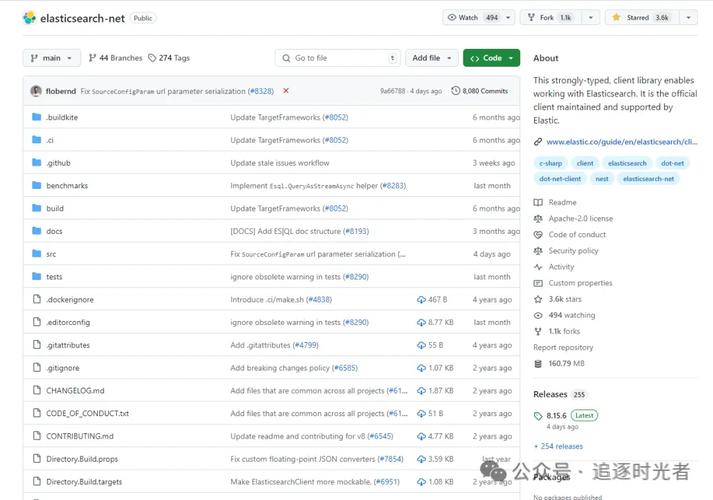Click the Fork button
713x500 pixels.
click(x=551, y=17)
